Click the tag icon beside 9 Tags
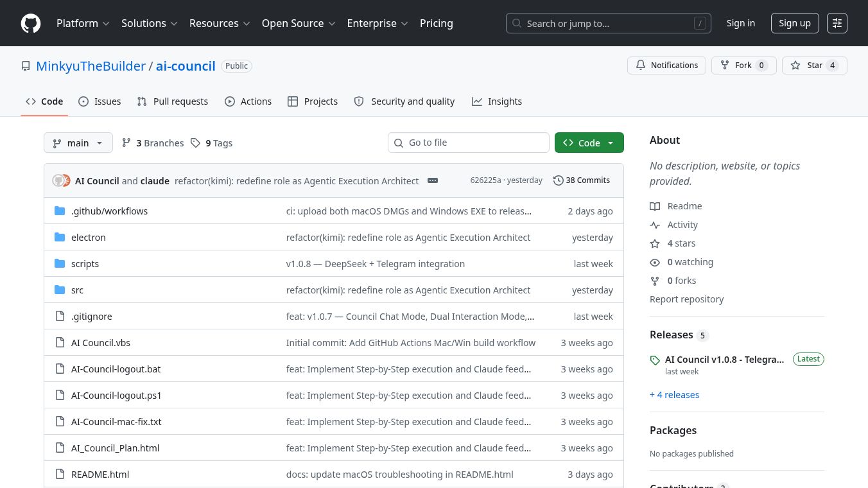Image resolution: width=868 pixels, height=488 pixels. click(x=196, y=143)
